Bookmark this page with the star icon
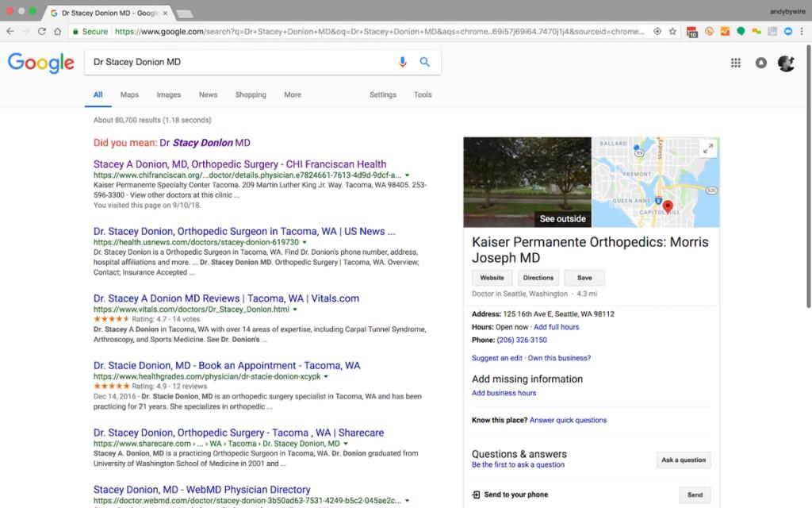Screen dimensions: 812x508 pos(672,32)
